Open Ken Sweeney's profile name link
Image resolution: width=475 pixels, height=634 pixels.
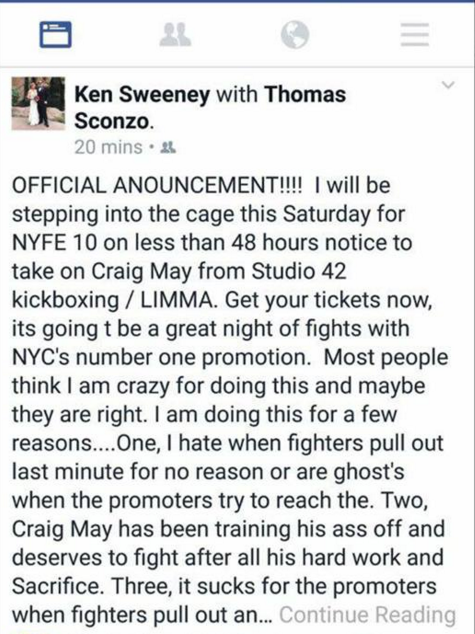[x=142, y=94]
